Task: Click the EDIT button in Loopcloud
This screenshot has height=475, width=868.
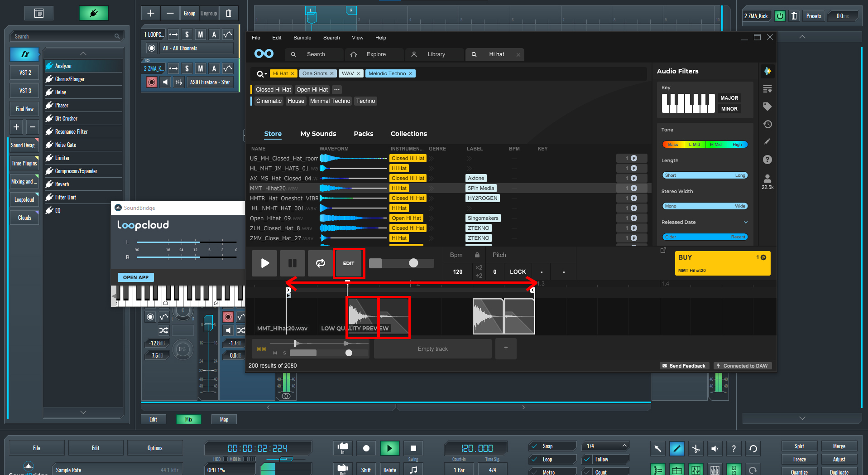Action: pos(349,263)
